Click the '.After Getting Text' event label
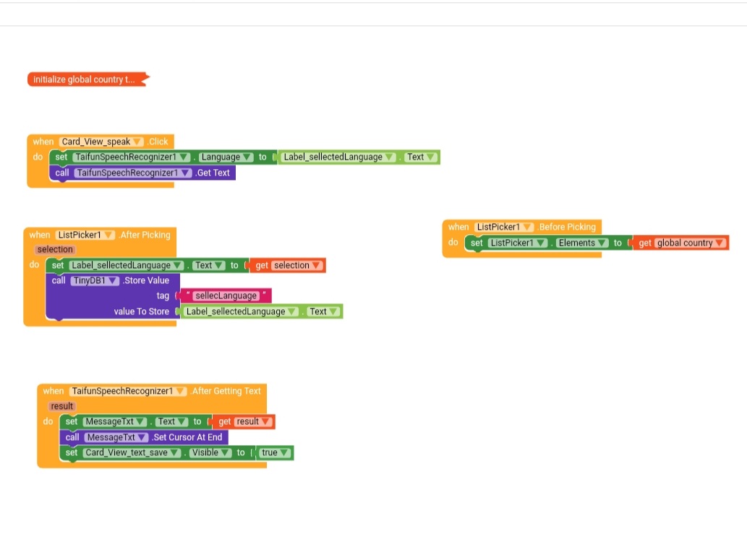This screenshot has width=747, height=560. click(226, 391)
